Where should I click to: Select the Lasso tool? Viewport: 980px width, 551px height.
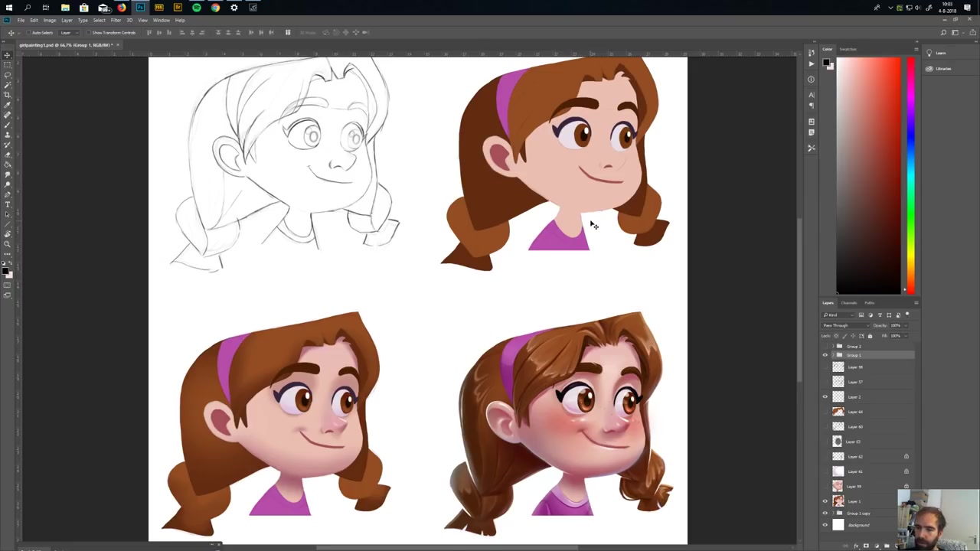7,75
